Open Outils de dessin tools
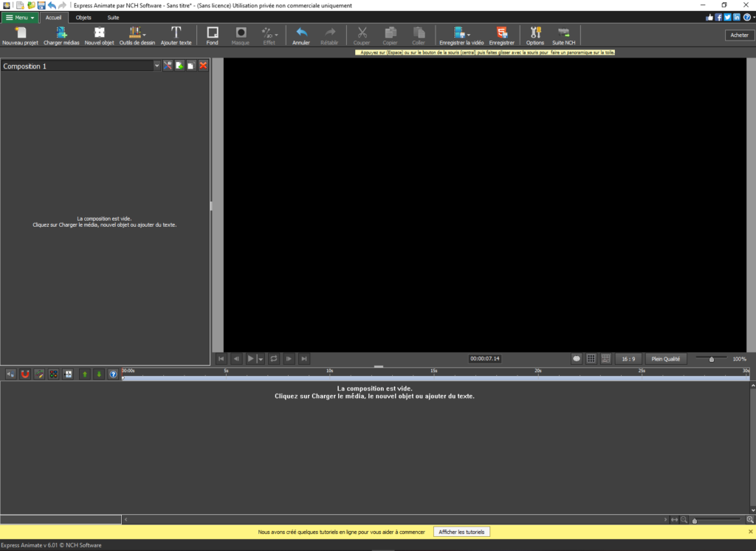This screenshot has width=756, height=551. pos(137,35)
